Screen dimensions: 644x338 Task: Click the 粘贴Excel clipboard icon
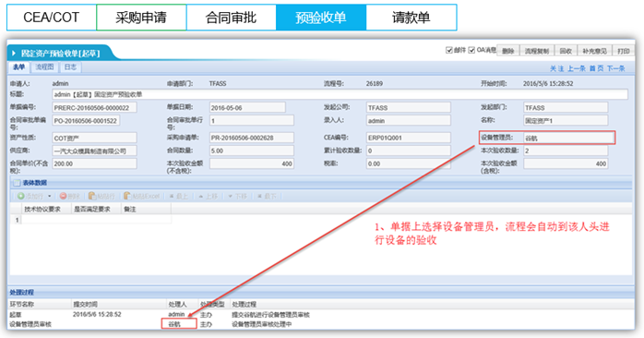tap(127, 196)
